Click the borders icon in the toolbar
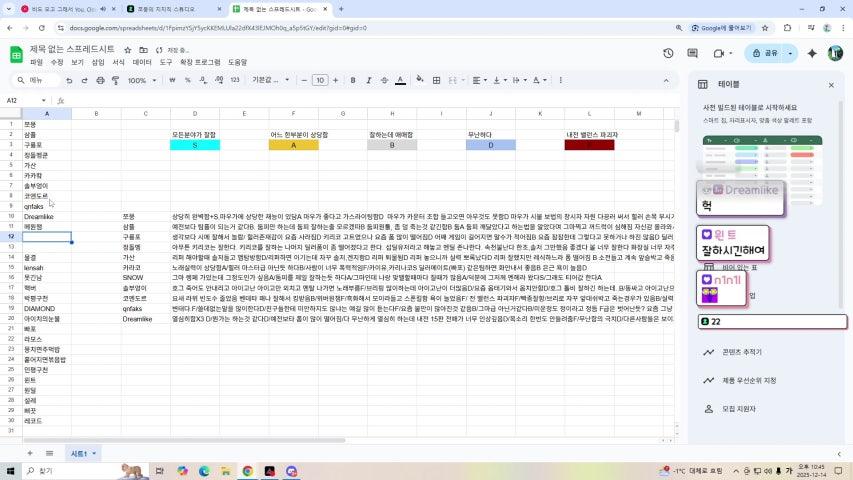The image size is (853, 480). click(x=437, y=80)
